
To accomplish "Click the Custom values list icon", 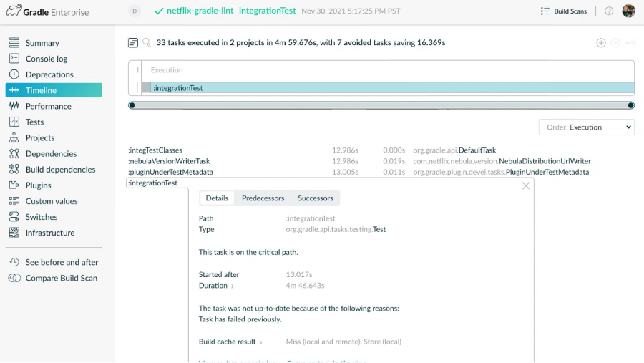I will (14, 201).
